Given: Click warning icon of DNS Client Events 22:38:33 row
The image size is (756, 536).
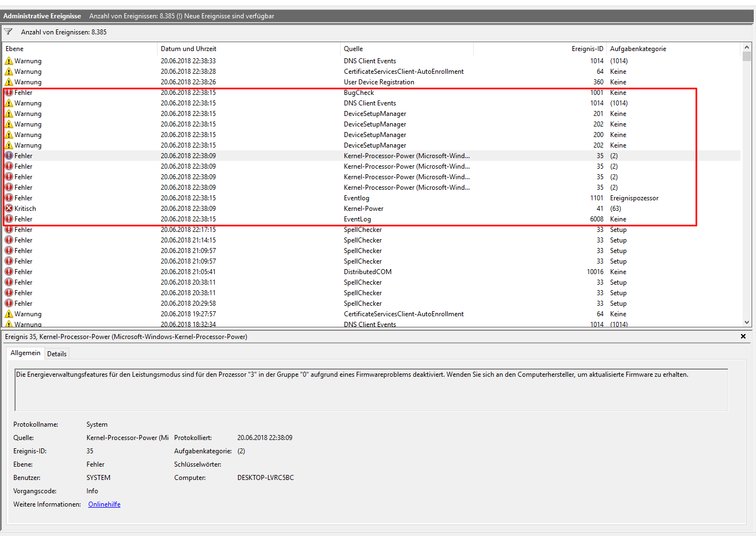Looking at the screenshot, I should pos(9,61).
